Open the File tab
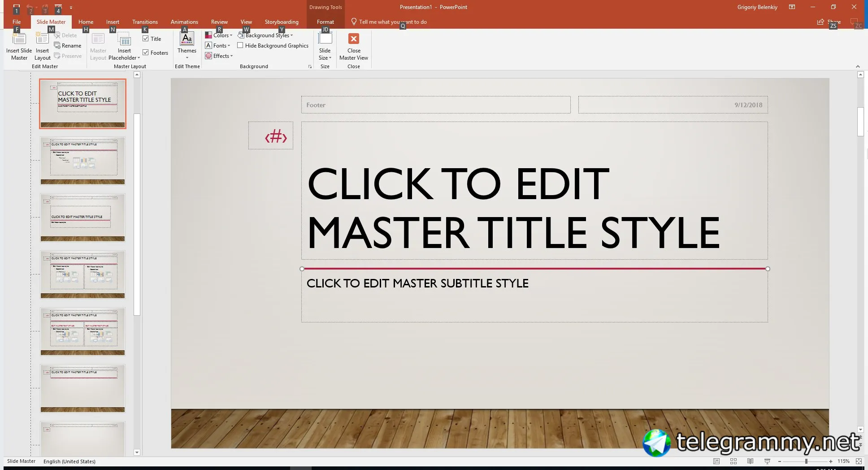Screen dimensions: 868x470 (x=17, y=22)
